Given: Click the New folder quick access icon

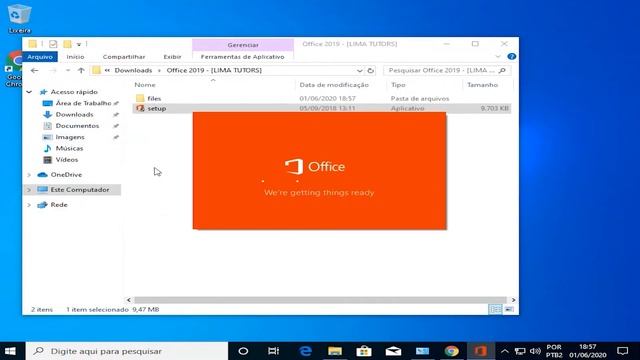Looking at the screenshot, I should tap(67, 44).
